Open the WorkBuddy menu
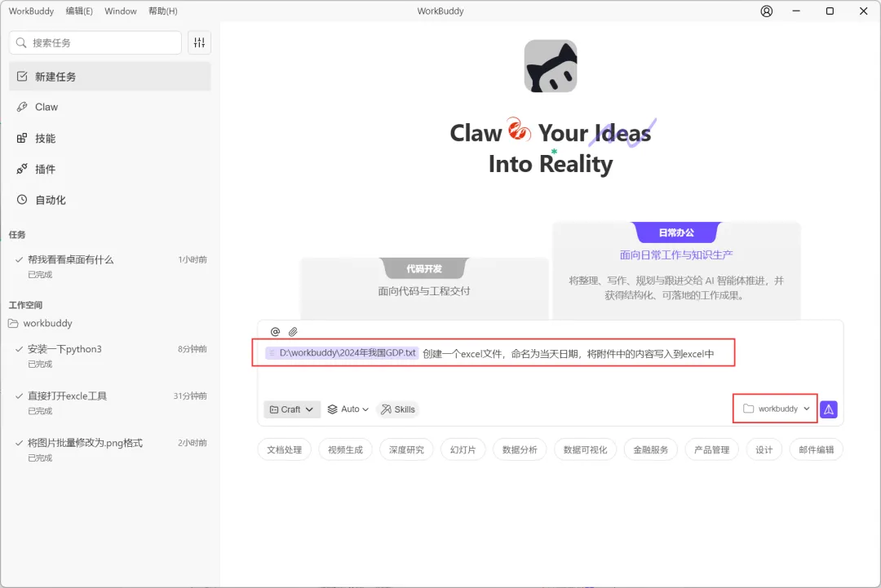881x588 pixels. [x=32, y=11]
